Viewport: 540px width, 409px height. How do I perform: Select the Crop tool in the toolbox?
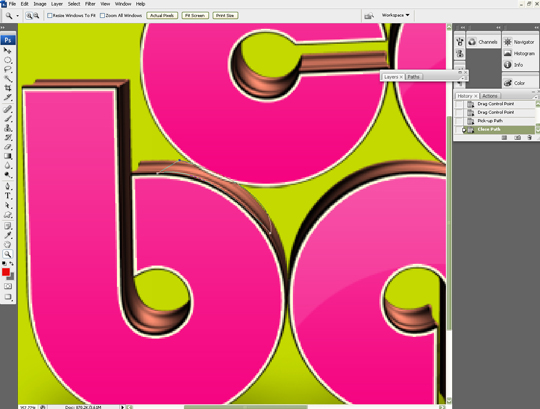pyautogui.click(x=8, y=88)
